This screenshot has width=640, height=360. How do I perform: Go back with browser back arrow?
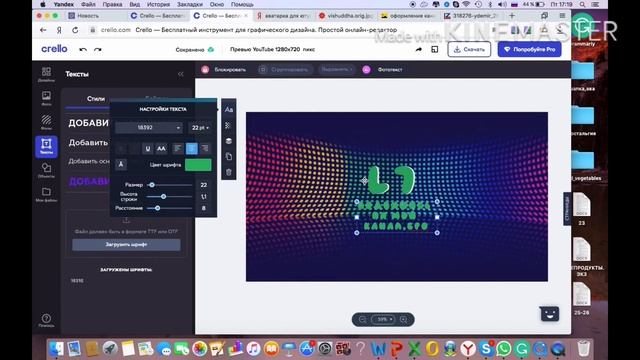pos(43,30)
